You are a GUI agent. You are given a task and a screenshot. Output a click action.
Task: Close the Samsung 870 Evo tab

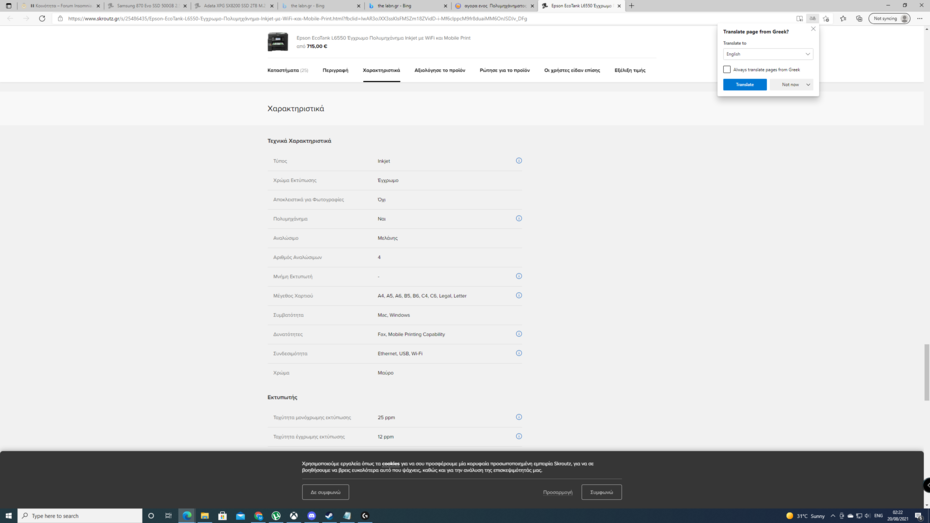185,6
